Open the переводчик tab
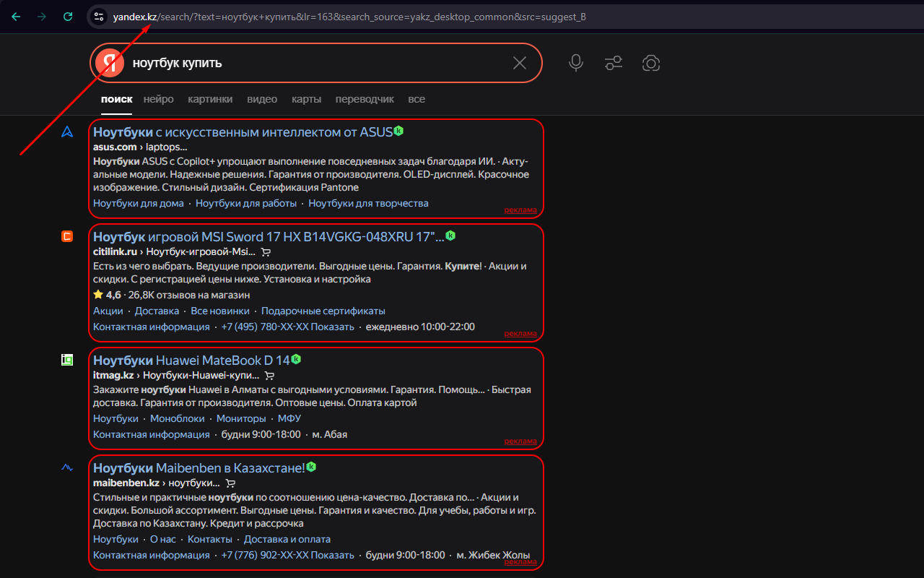924x578 pixels. (365, 99)
